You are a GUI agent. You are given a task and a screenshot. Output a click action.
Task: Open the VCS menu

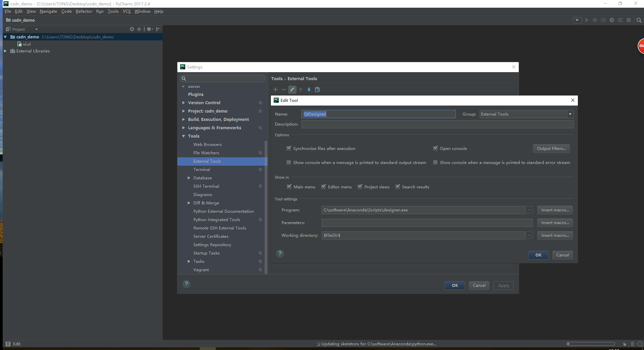click(127, 11)
